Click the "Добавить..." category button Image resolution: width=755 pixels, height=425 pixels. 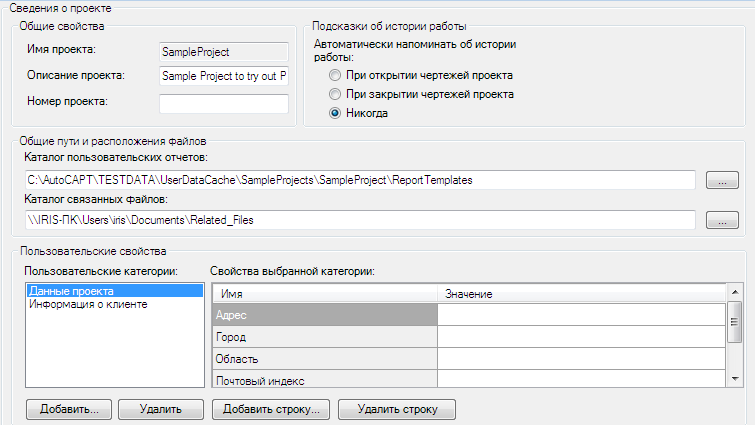coord(69,409)
